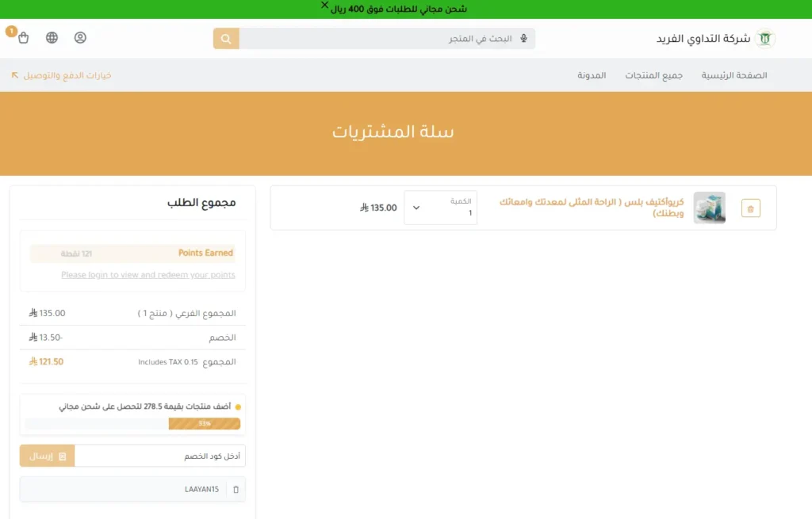This screenshot has height=519, width=812.
Task: Click the store logo beside شركة التداوي الفريد
Action: [x=765, y=39]
